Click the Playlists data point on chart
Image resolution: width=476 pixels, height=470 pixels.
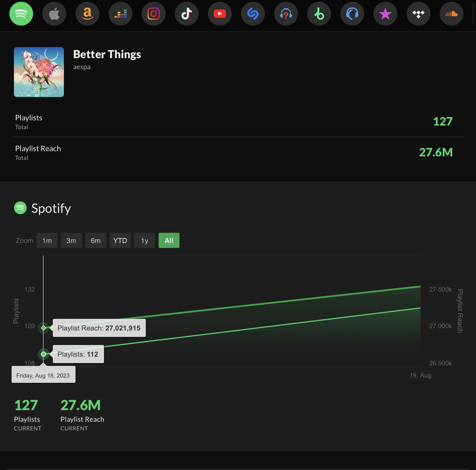coord(44,354)
